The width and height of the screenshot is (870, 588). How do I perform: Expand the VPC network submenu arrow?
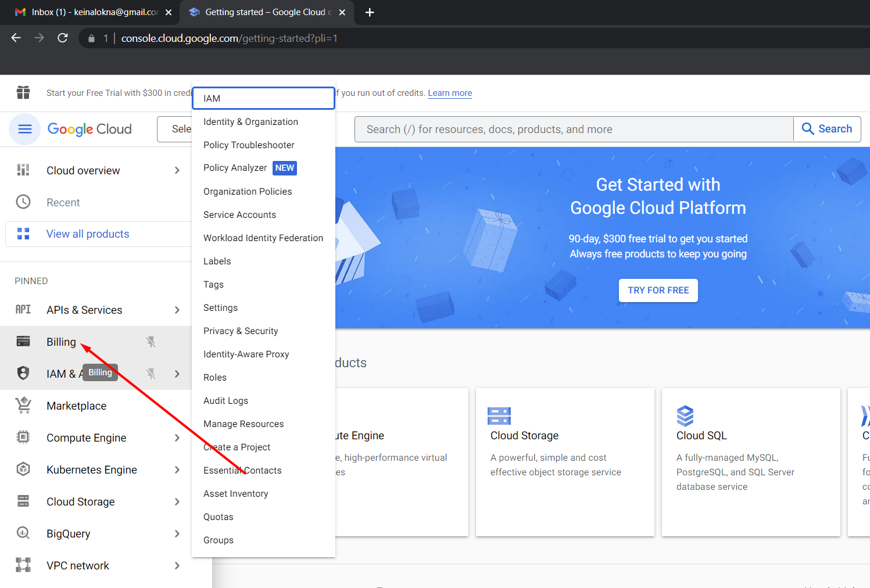[177, 565]
